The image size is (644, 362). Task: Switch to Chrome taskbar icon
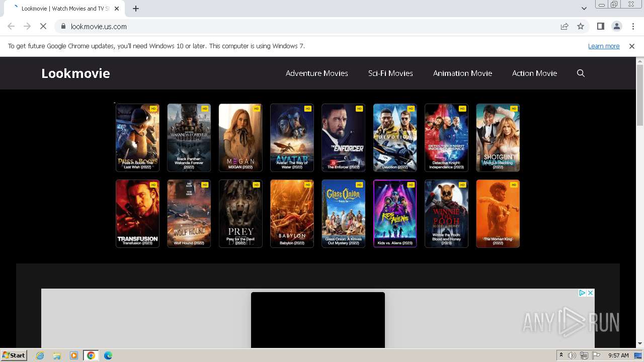pyautogui.click(x=91, y=355)
